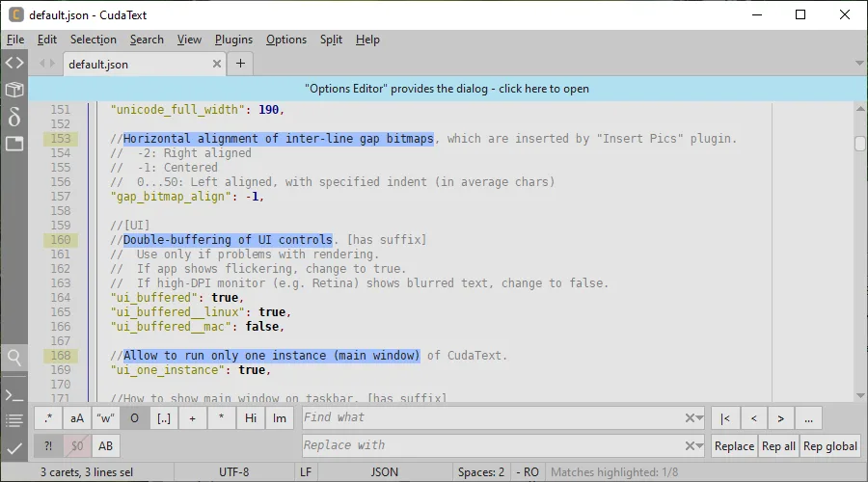Image resolution: width=868 pixels, height=482 pixels.
Task: Toggle case sensitive aA option
Action: point(77,418)
